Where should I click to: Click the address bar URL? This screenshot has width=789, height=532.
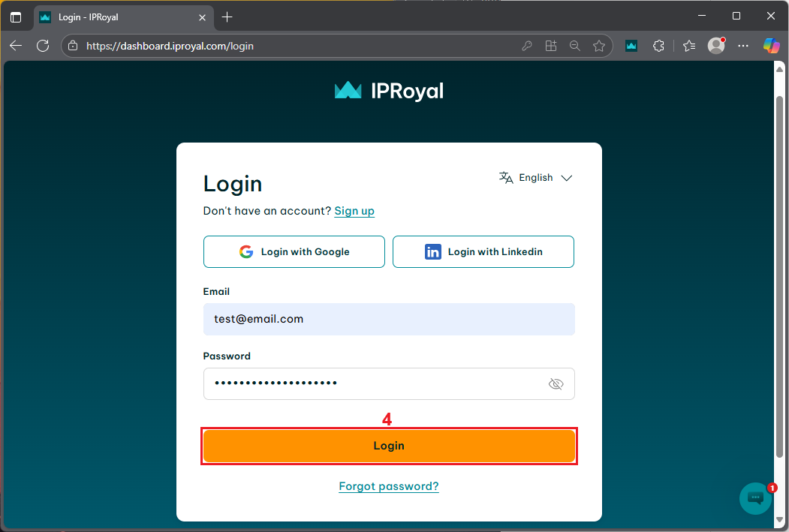point(170,46)
